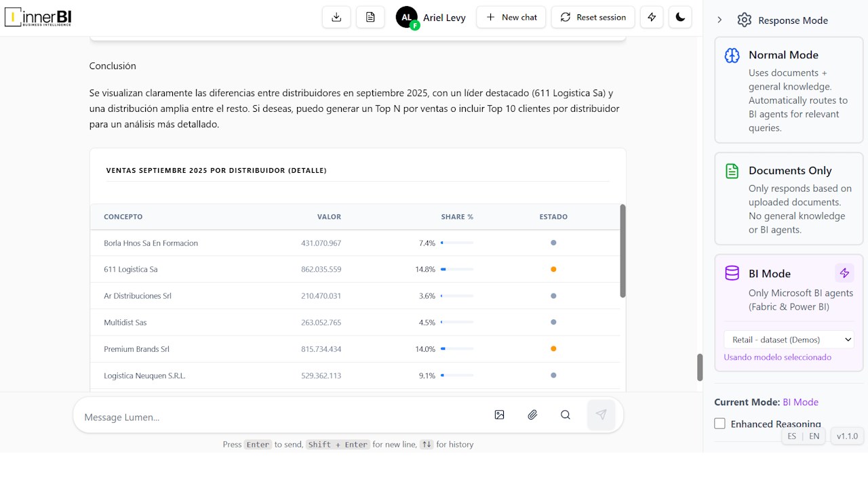868x488 pixels.
Task: Collapse the Response Mode panel chevron
Action: click(x=719, y=20)
